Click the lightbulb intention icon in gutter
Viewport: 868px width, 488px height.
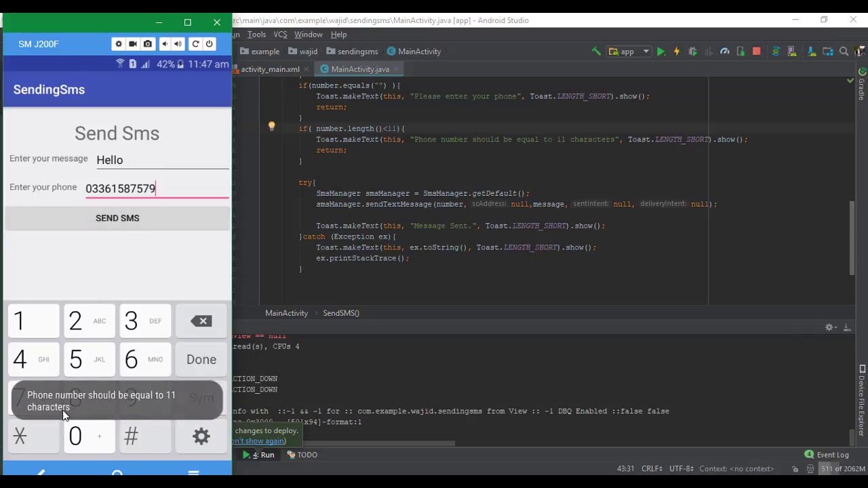(271, 126)
